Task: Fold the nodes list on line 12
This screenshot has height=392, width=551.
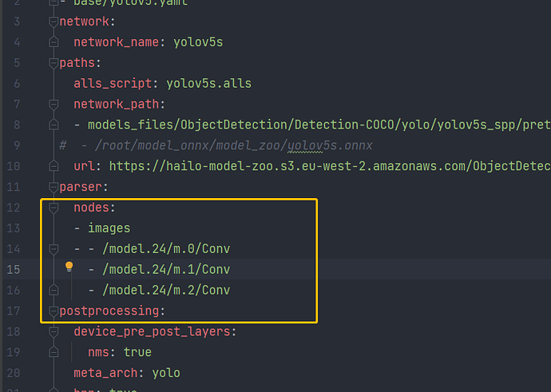Action: pyautogui.click(x=54, y=208)
